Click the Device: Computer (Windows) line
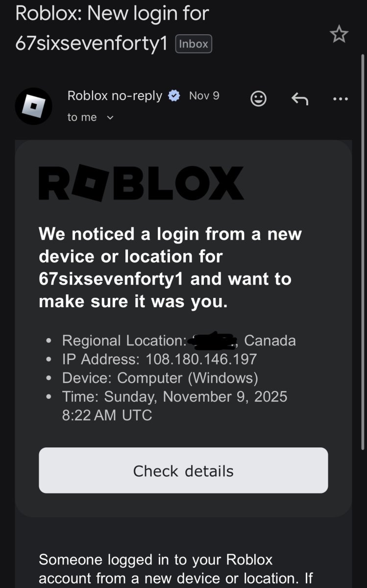Screen dimensions: 367x588 click(160, 378)
